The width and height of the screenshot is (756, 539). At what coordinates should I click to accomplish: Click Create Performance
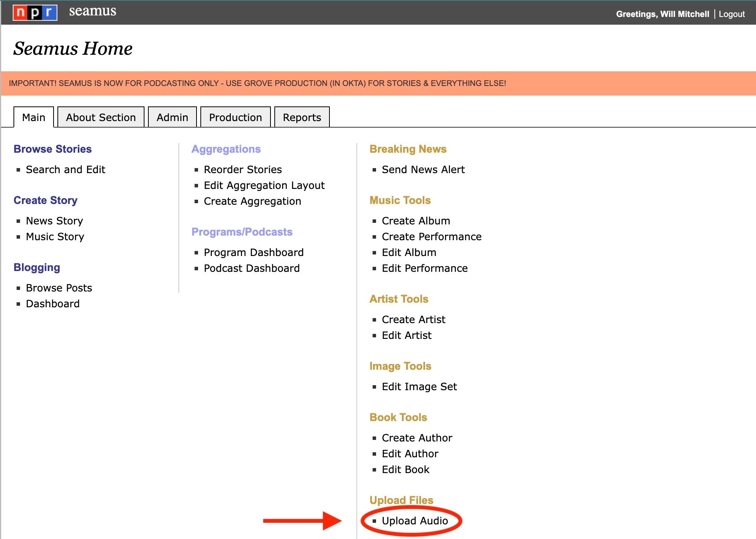(432, 237)
